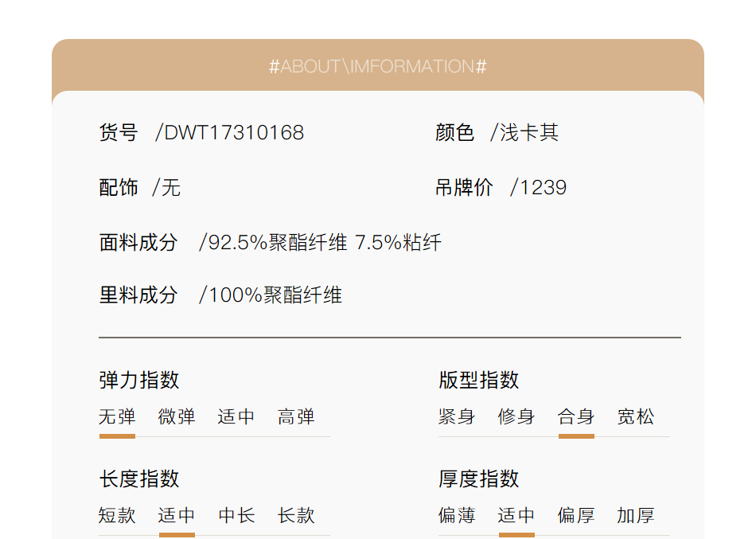
Task: Choose the highlighted 合身 fit option
Action: [576, 416]
